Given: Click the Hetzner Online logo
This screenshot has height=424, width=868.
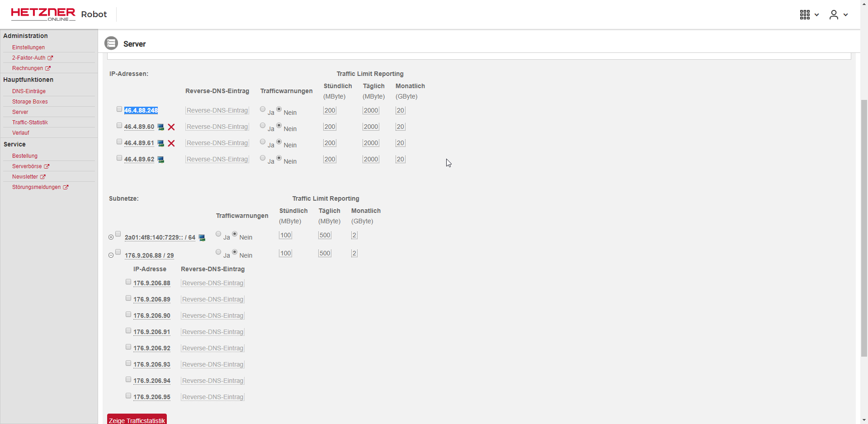Looking at the screenshot, I should [x=43, y=14].
